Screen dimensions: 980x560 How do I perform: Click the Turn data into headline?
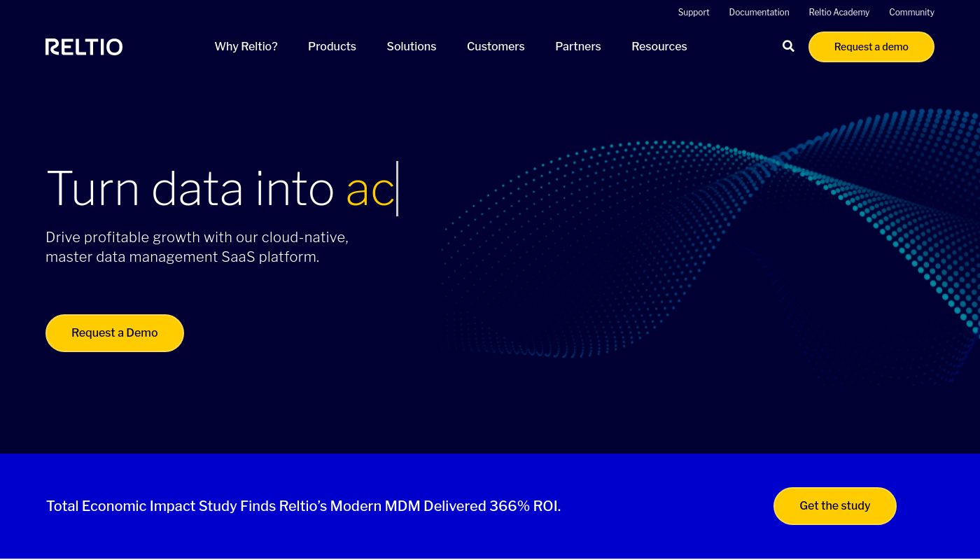(x=221, y=188)
